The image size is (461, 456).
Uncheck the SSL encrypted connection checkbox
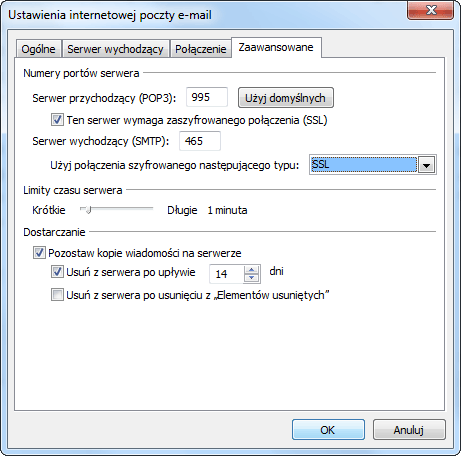57,119
